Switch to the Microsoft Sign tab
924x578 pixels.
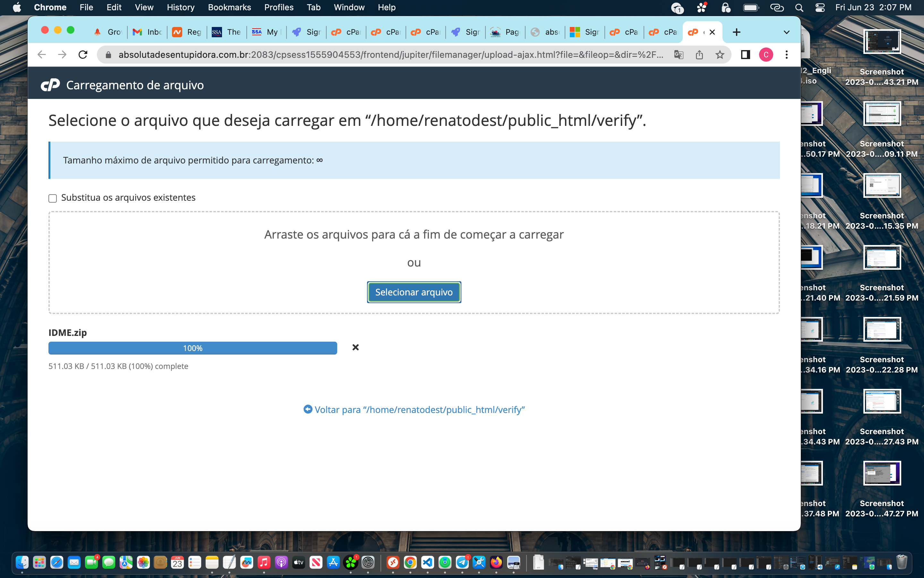[x=585, y=32]
